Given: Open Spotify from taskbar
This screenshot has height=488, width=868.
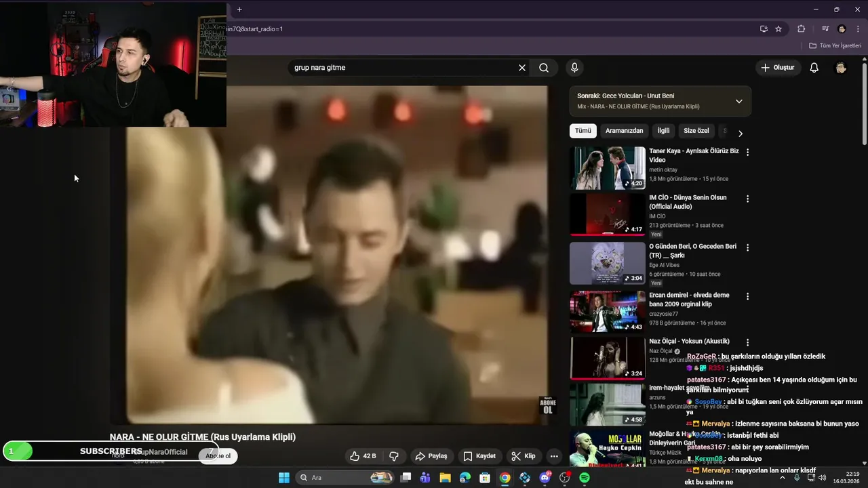Looking at the screenshot, I should [x=585, y=478].
